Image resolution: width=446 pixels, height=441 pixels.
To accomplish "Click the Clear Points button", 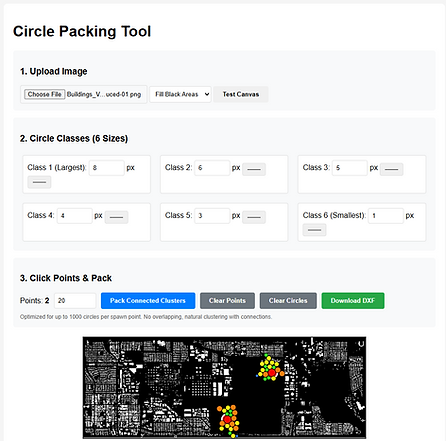I will click(227, 301).
